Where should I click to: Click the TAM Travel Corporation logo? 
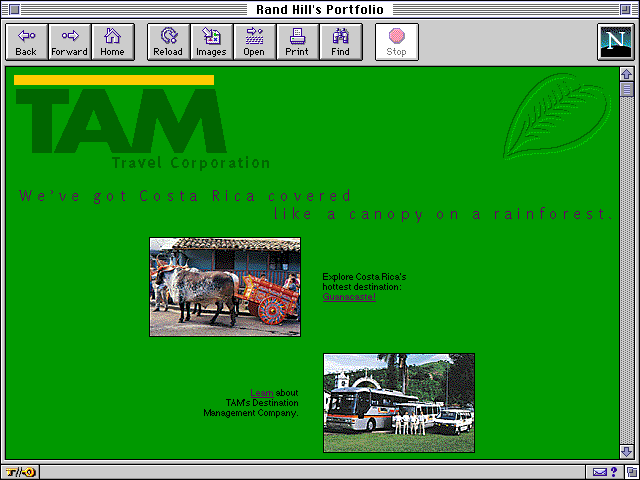pos(141,122)
